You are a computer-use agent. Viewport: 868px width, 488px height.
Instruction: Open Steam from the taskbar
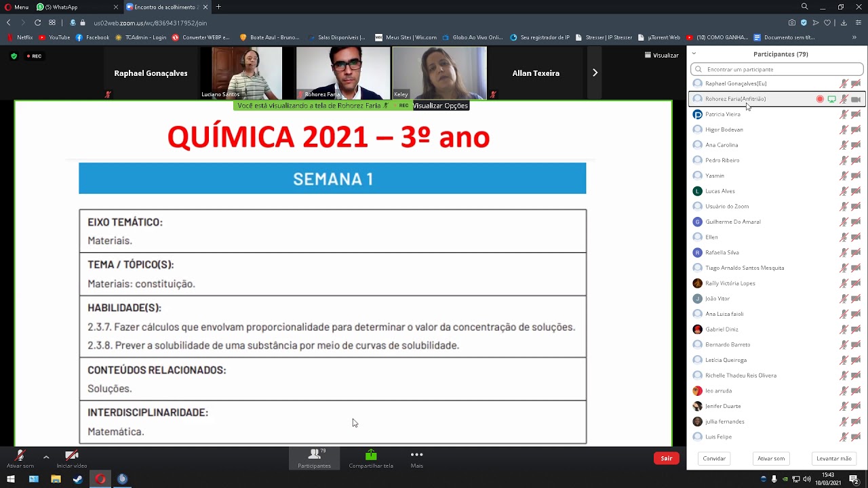[78, 479]
